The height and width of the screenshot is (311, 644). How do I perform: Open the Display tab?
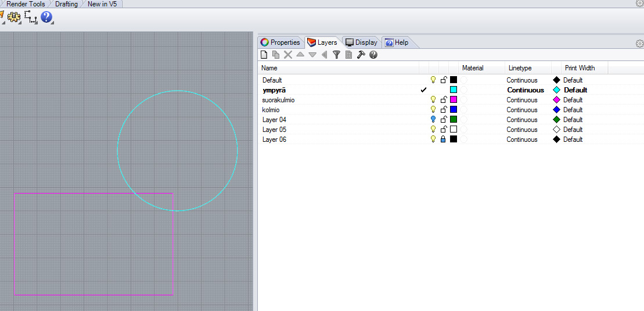pos(362,42)
